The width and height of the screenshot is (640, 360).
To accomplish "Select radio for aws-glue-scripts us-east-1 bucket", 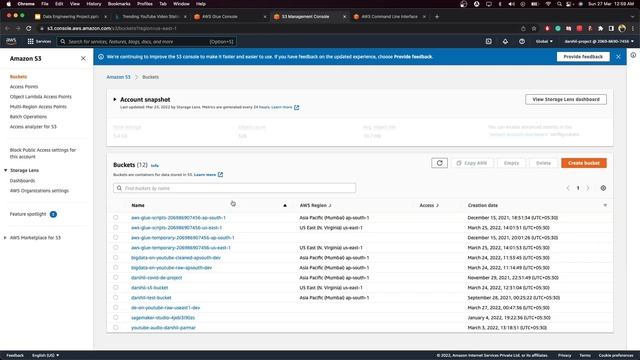I will click(116, 227).
